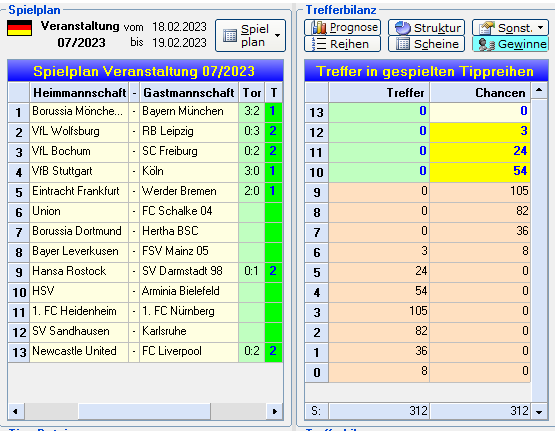Select the Chancen column header
Screen dimensions: 555x431
click(480, 93)
